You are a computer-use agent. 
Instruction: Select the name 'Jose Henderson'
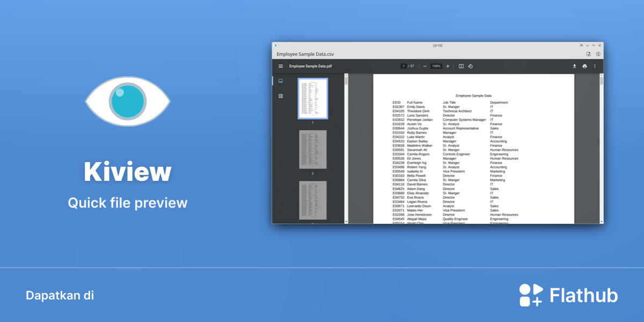pos(419,215)
